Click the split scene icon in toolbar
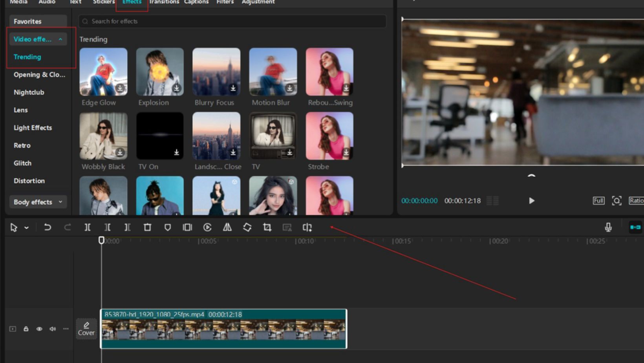The height and width of the screenshot is (363, 644). [307, 227]
